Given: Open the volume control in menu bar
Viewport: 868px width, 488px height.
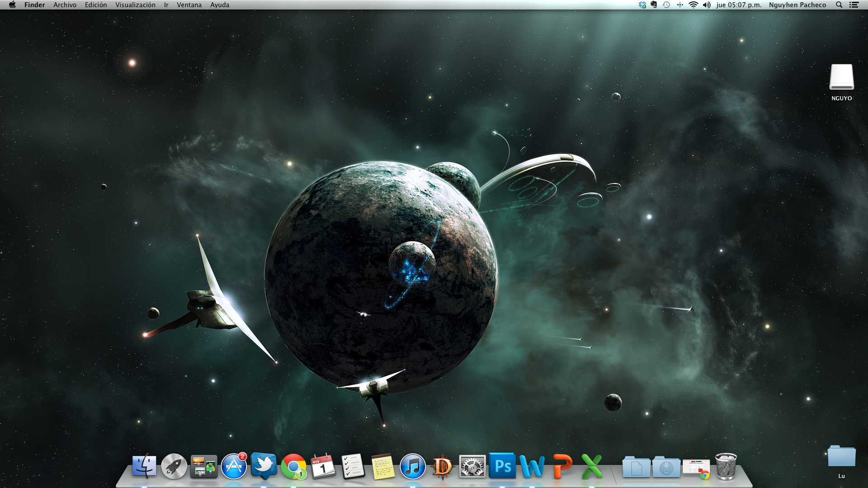Looking at the screenshot, I should pos(707,5).
